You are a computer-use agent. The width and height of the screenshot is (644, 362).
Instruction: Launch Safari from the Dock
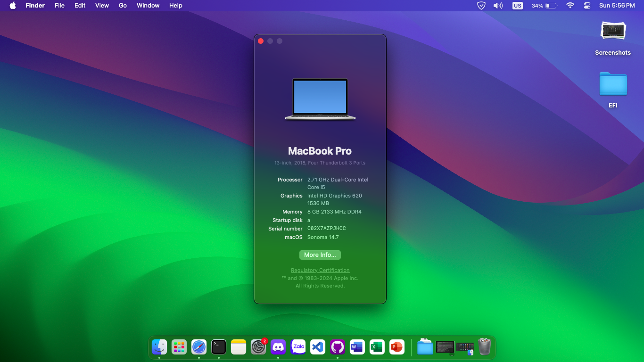(x=199, y=347)
